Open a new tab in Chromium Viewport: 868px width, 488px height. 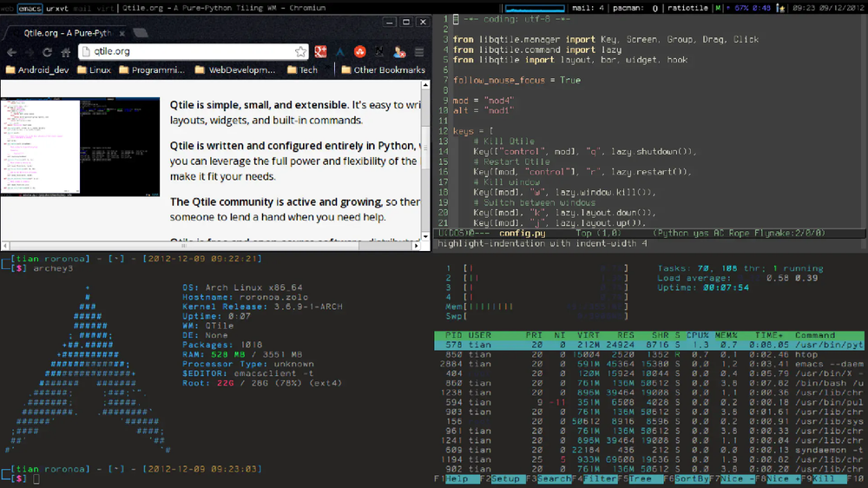point(141,33)
